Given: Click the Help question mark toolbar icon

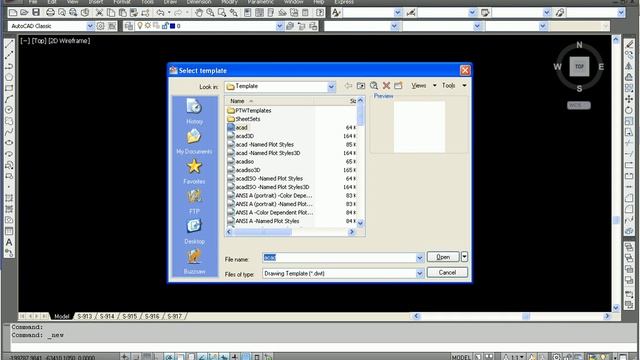Looking at the screenshot, I should (x=320, y=13).
